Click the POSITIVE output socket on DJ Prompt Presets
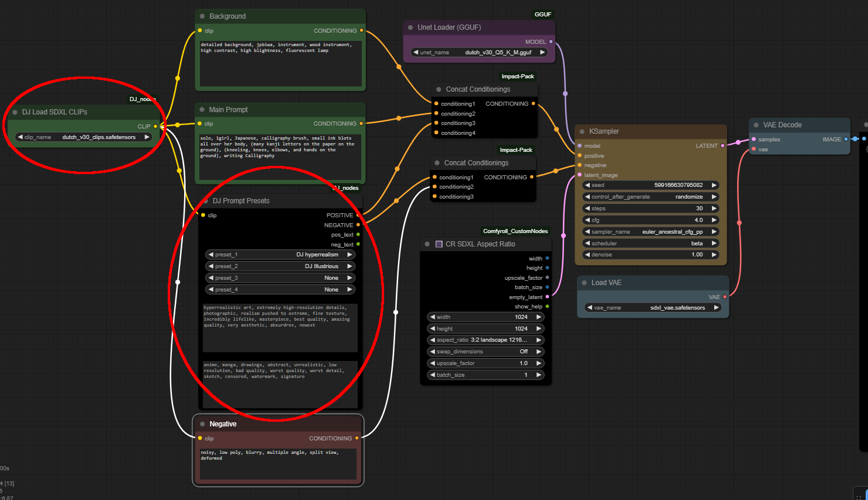 pyautogui.click(x=358, y=215)
